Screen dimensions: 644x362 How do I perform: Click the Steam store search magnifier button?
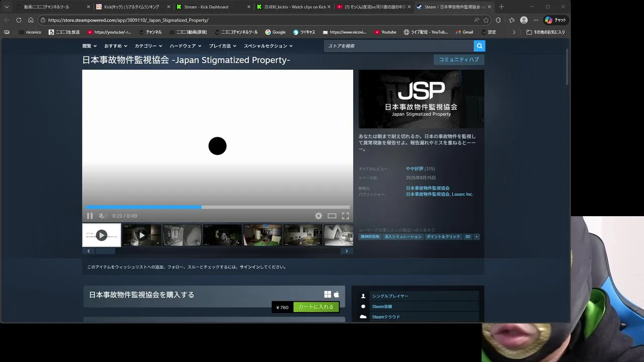click(479, 46)
